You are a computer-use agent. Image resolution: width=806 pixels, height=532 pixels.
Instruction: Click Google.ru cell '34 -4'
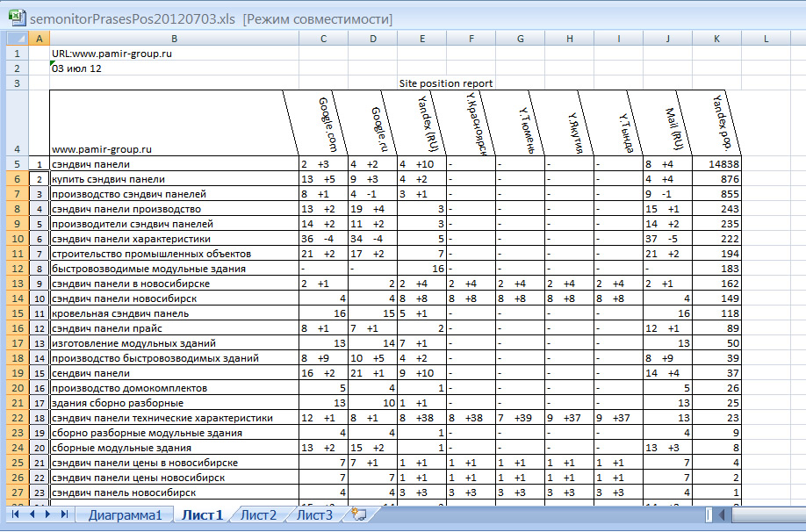(x=372, y=239)
